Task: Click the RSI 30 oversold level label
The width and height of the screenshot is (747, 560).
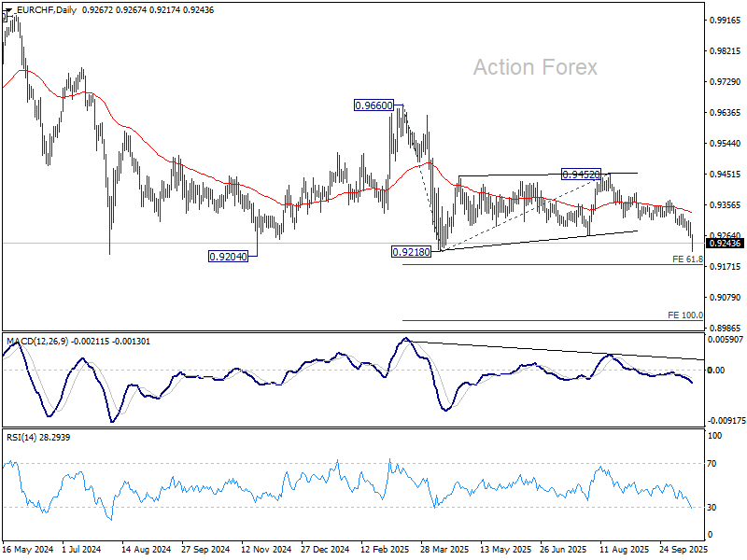Action: click(x=712, y=508)
